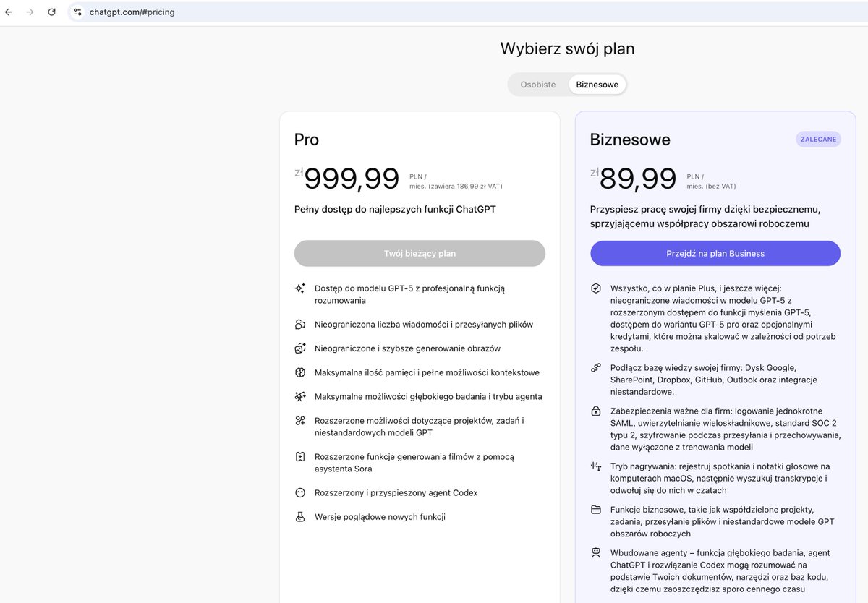Click the 999,99 price on Pro card
Image resolution: width=868 pixels, height=603 pixels.
(352, 179)
